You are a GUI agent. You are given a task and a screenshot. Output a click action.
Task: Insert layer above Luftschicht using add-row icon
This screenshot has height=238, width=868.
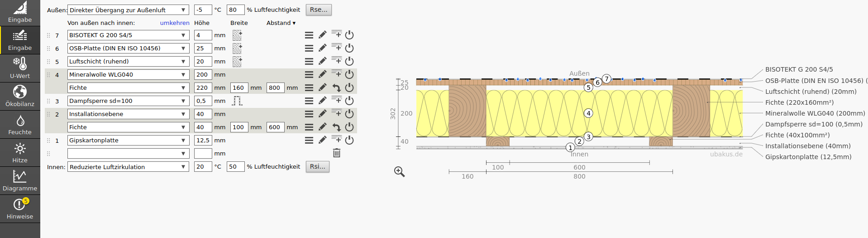click(336, 61)
